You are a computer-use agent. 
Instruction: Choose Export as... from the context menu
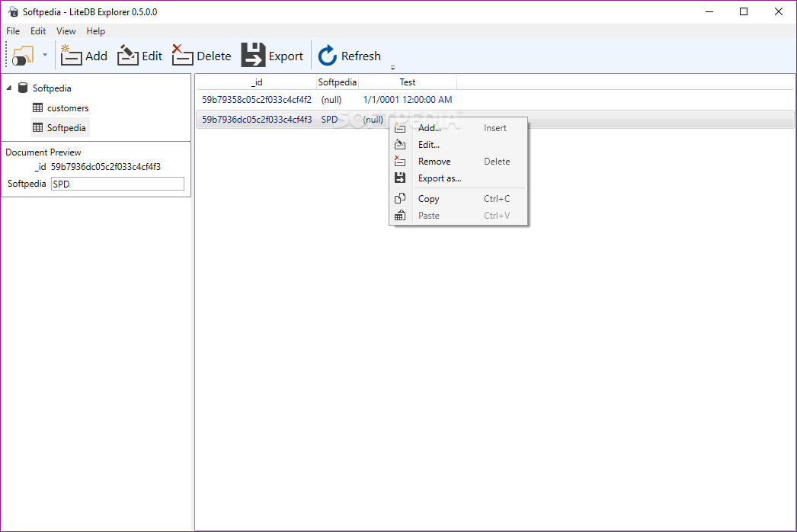click(x=459, y=178)
